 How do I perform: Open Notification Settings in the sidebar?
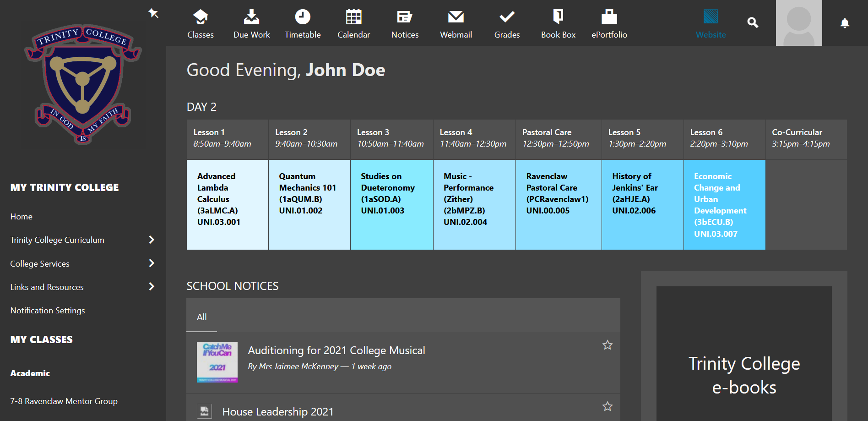pos(48,311)
